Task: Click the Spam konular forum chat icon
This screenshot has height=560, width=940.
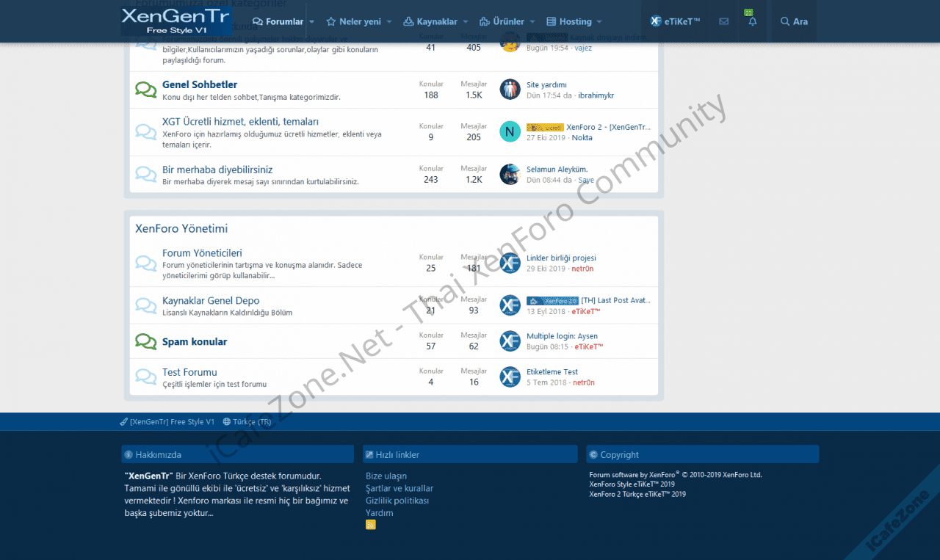Action: click(x=146, y=342)
